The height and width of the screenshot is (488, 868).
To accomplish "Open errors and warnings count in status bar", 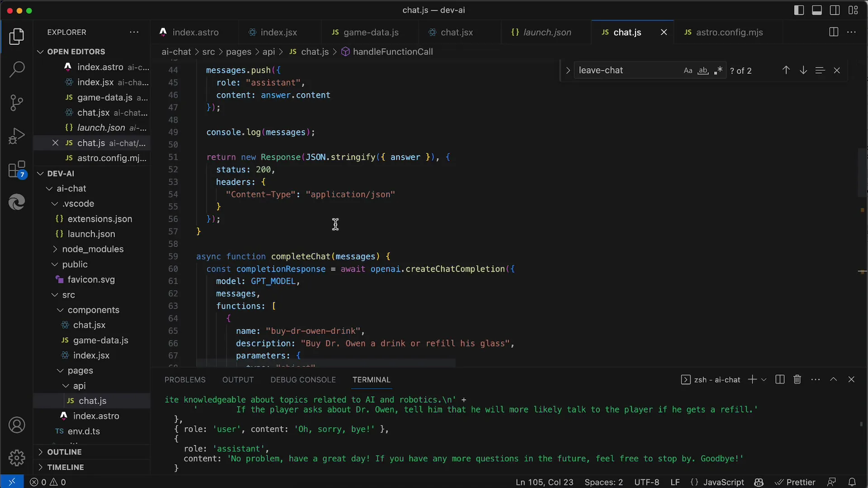I will point(48,482).
